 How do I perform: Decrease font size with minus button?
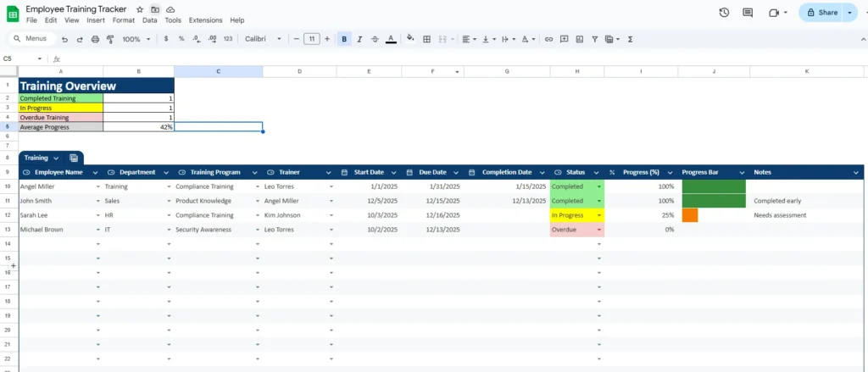coord(297,39)
